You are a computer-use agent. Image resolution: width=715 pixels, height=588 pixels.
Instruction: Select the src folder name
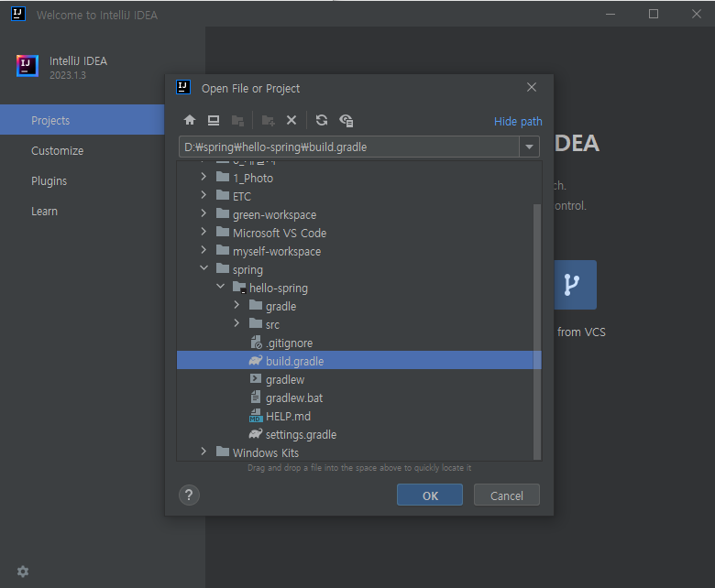pyautogui.click(x=272, y=325)
